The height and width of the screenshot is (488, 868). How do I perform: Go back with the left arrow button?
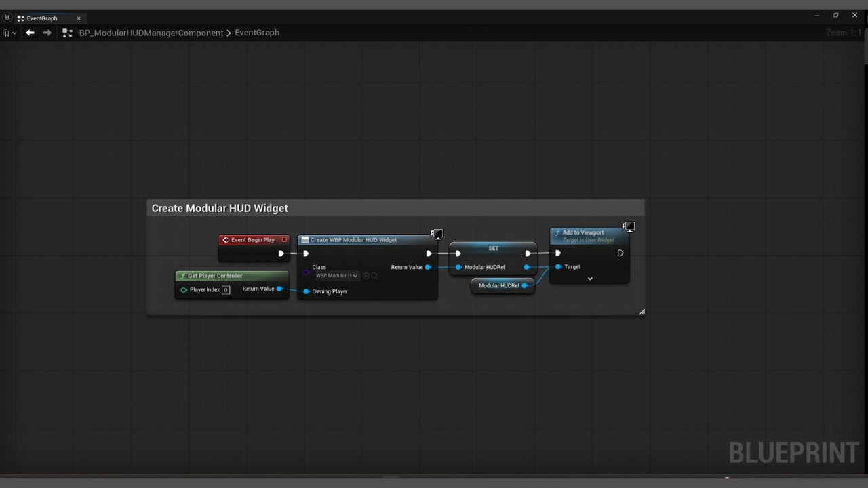coord(30,33)
